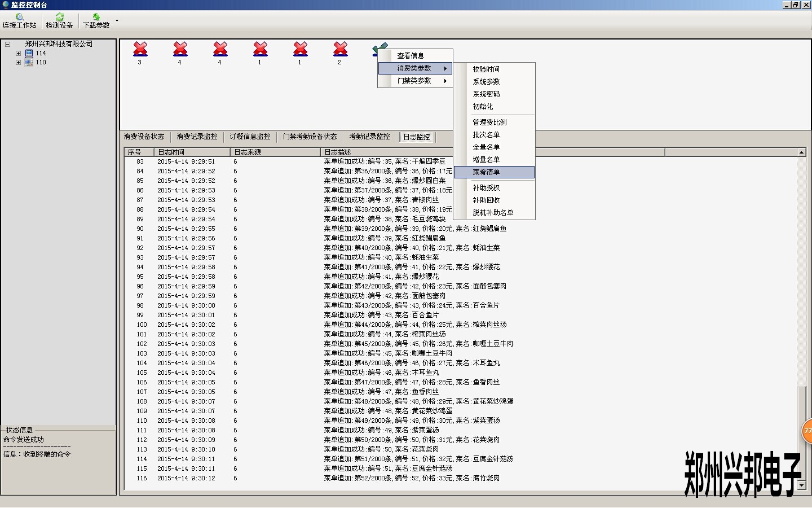Click the 检测设备 toolbar icon
Viewport: 812px width, 508px height.
click(59, 17)
